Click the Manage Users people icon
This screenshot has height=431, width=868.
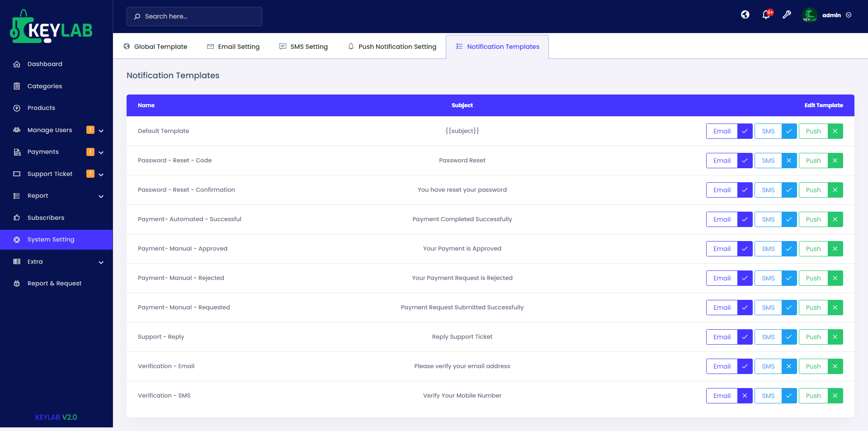tap(17, 130)
